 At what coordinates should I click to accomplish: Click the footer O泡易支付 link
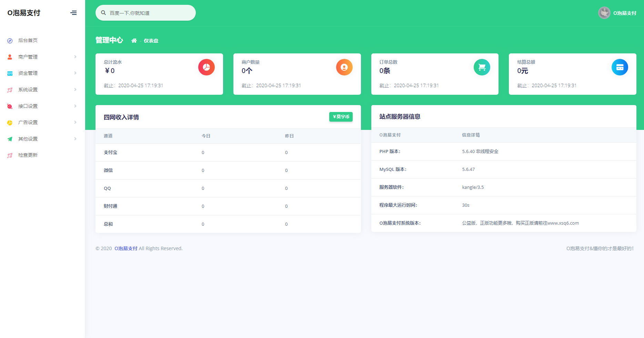click(x=126, y=248)
